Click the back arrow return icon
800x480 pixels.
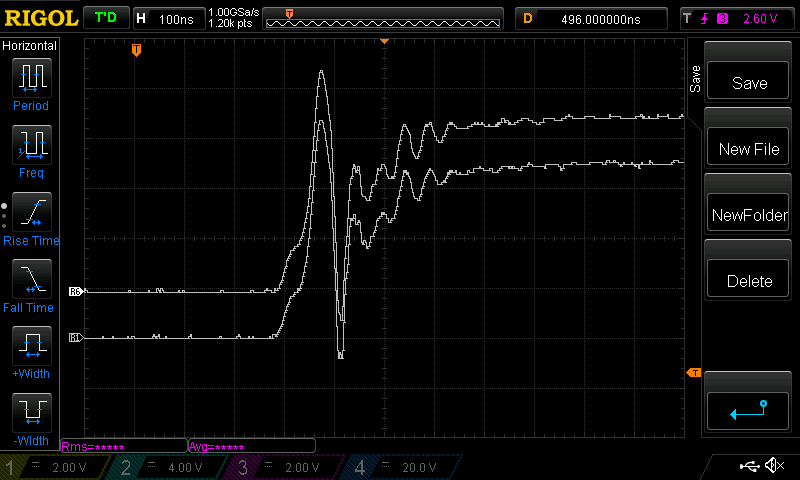(748, 411)
